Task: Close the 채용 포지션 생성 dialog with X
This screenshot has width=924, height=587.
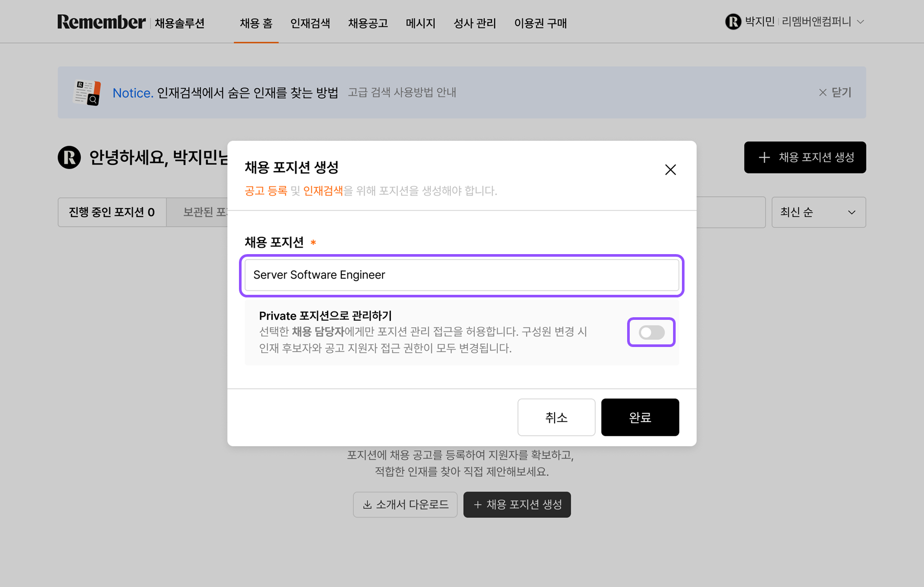Action: pyautogui.click(x=670, y=170)
